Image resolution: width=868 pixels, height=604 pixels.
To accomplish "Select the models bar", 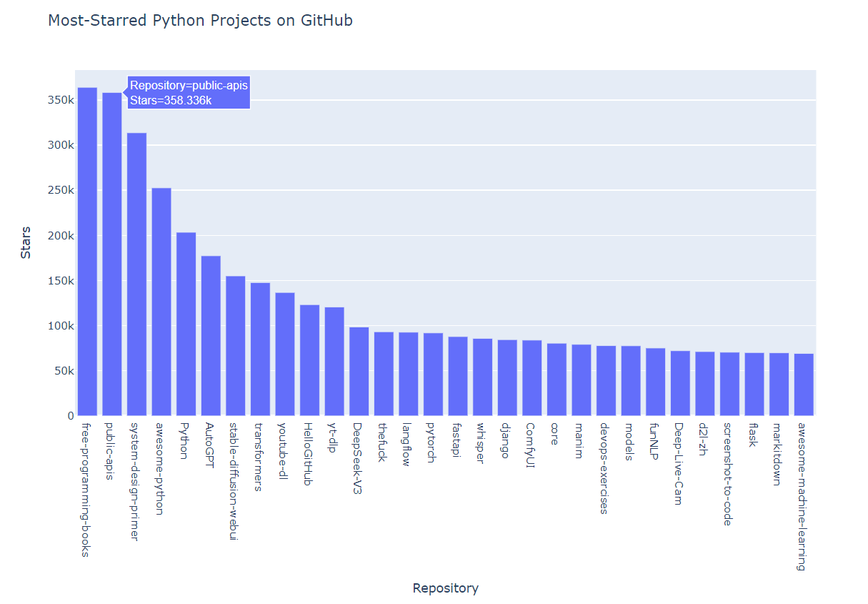I will (x=631, y=381).
